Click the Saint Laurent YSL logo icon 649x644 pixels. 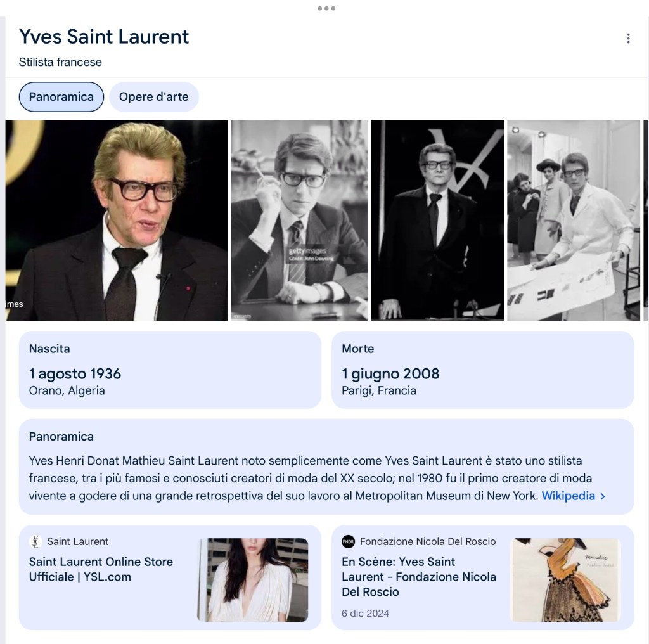point(35,541)
